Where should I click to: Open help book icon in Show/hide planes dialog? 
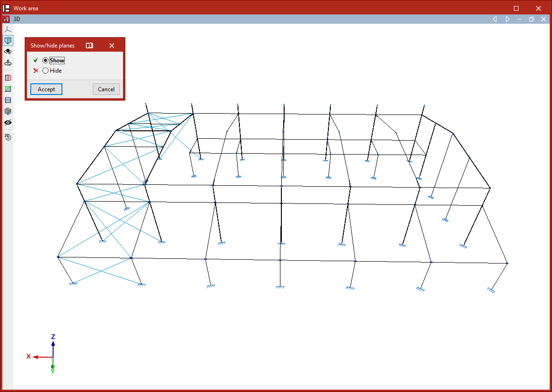89,46
